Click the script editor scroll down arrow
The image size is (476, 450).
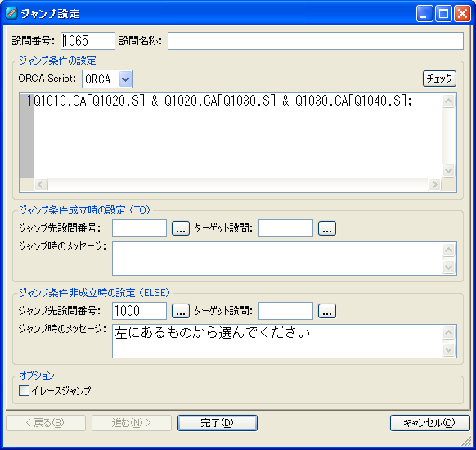[x=449, y=170]
